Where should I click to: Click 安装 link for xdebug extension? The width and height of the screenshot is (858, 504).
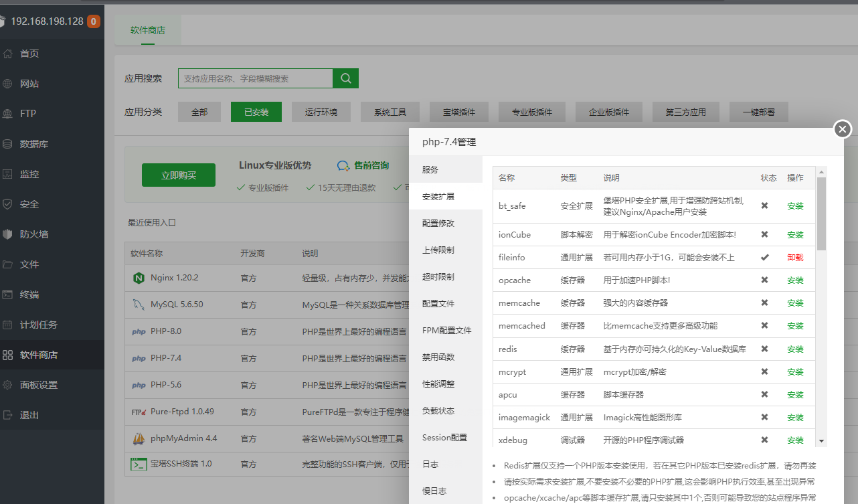(x=795, y=440)
